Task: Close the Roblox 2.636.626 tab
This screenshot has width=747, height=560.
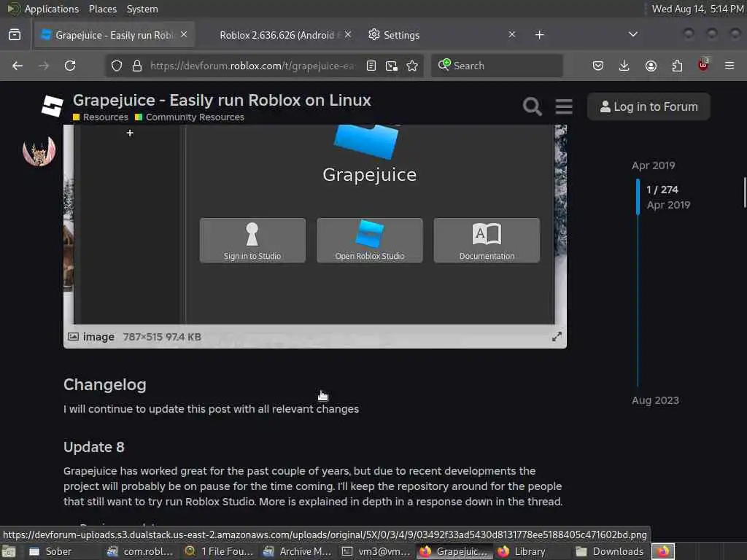Action: coord(348,34)
